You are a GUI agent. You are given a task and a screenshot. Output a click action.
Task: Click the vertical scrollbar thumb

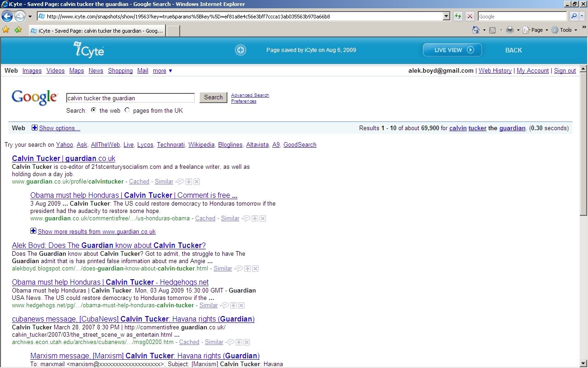583,144
